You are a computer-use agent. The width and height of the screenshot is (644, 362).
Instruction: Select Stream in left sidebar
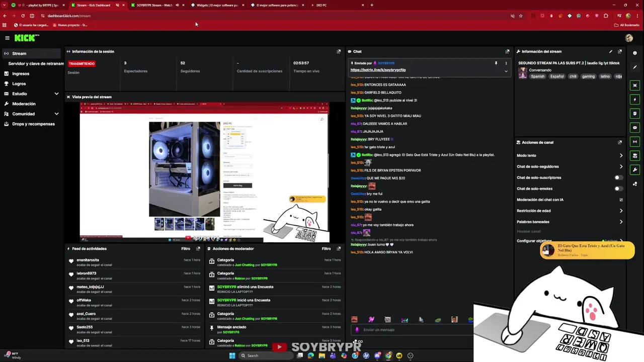(x=32, y=53)
